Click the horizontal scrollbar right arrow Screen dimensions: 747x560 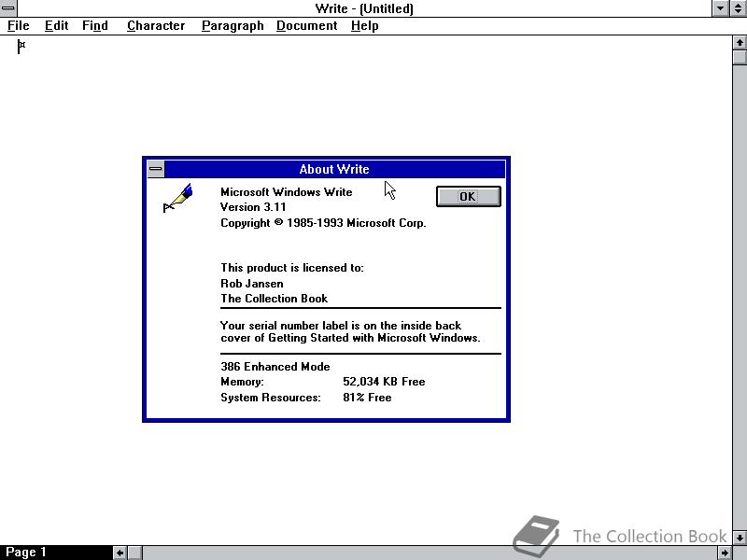tap(725, 553)
